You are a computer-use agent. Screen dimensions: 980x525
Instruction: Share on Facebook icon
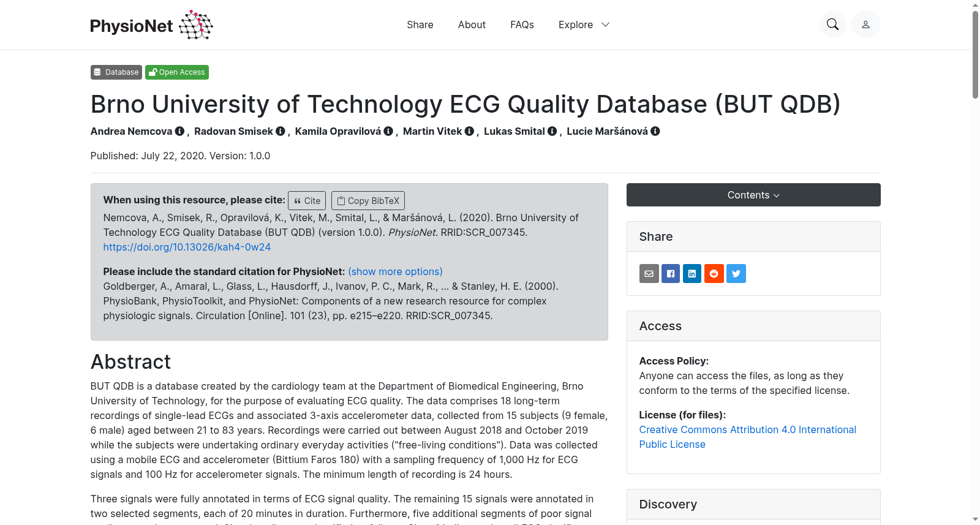tap(671, 274)
